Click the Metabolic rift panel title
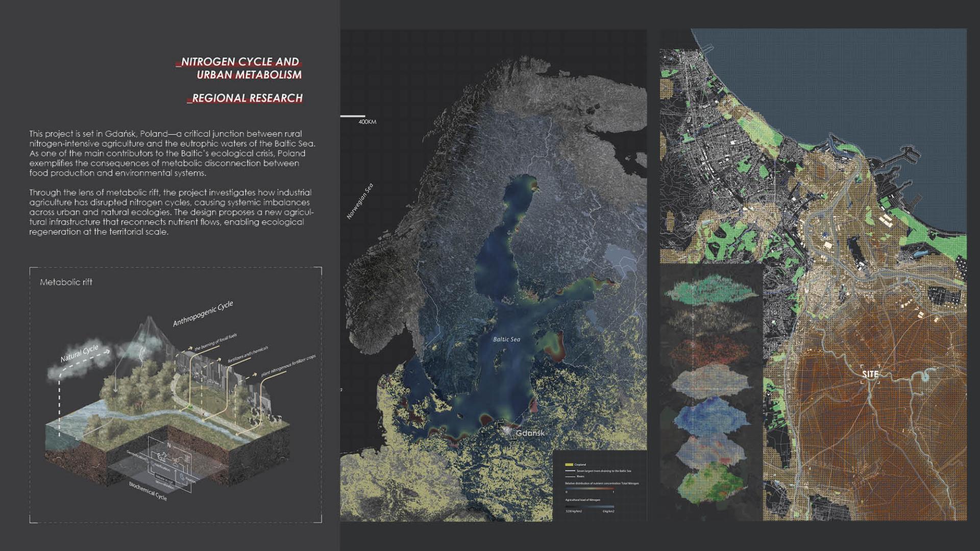The image size is (980, 551). tap(66, 282)
